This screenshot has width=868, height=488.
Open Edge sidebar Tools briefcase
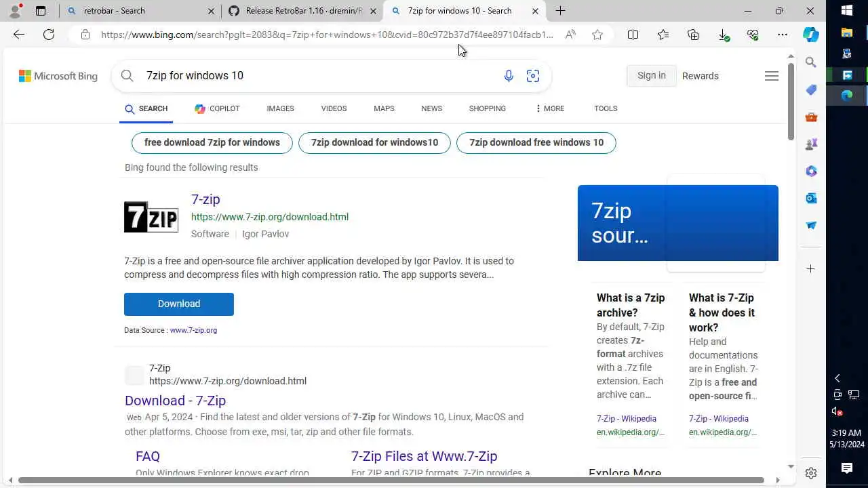[x=811, y=117]
